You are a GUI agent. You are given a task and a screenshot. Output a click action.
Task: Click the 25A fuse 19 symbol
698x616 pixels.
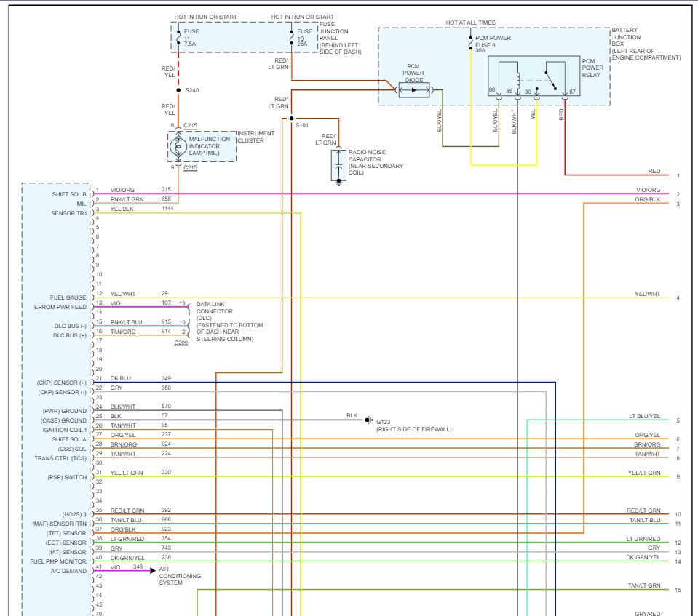point(292,37)
